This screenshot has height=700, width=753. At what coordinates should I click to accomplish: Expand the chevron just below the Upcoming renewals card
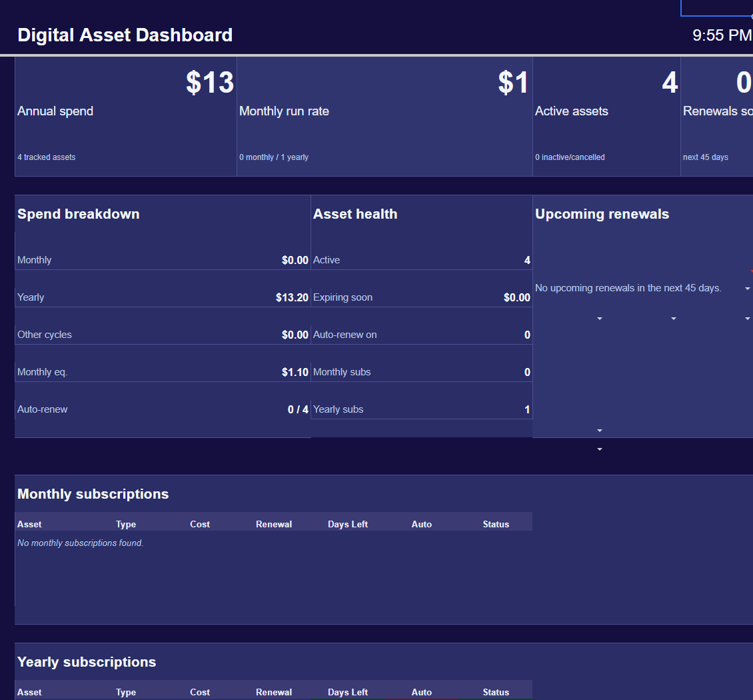point(599,449)
